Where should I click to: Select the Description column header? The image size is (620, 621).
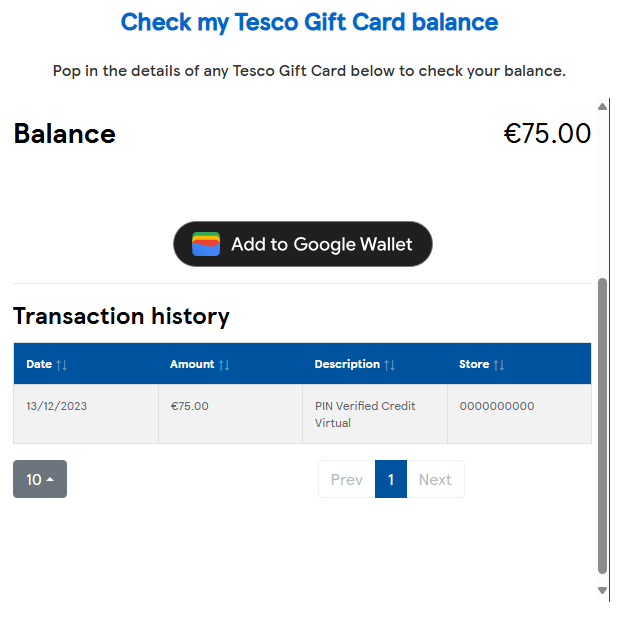(375, 364)
